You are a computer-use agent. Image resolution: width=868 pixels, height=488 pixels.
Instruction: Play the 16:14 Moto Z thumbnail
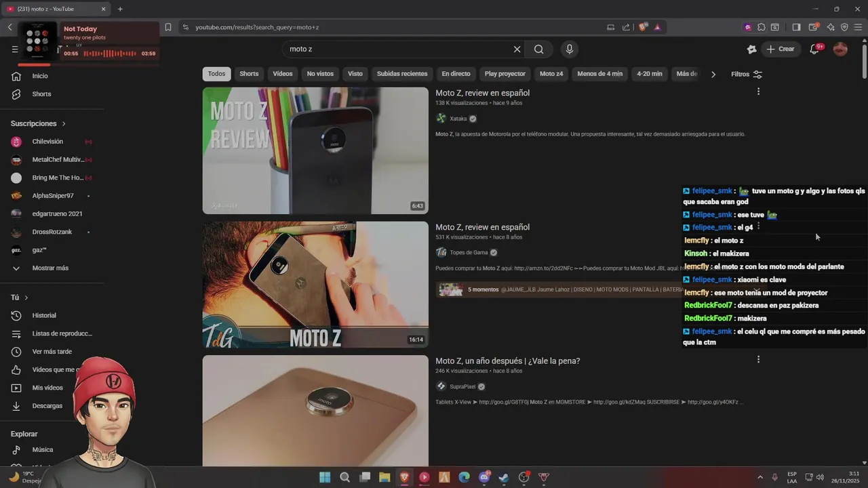click(x=315, y=285)
